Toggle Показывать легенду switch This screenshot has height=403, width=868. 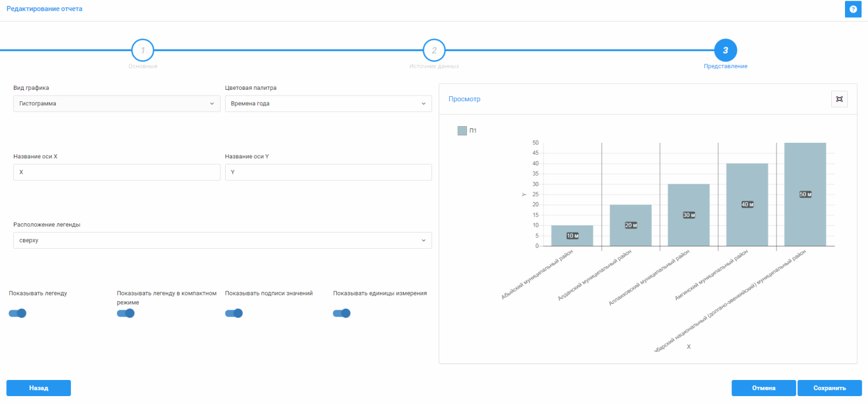pos(18,313)
